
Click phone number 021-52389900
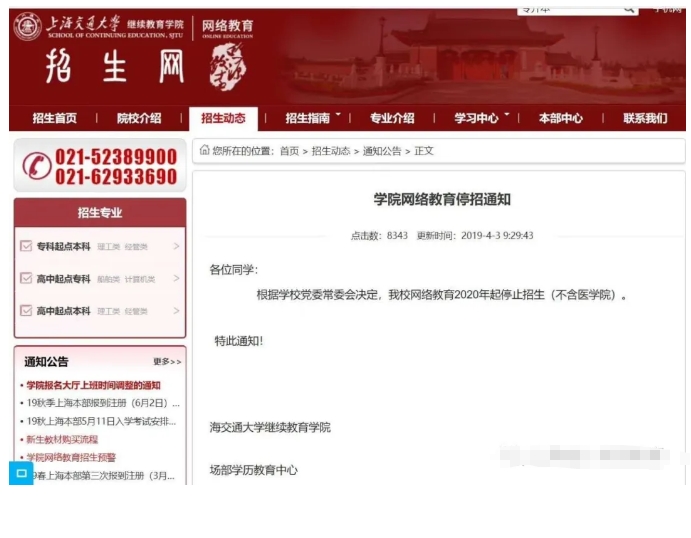click(116, 157)
